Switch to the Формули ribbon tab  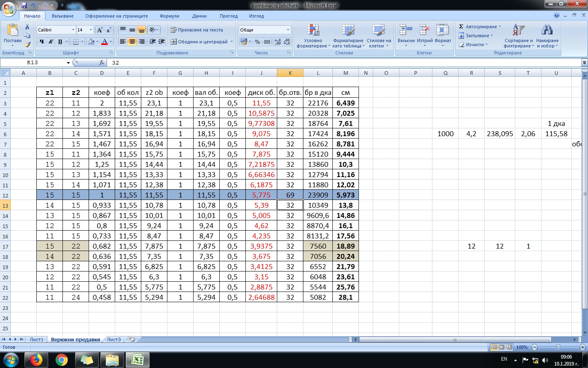169,16
